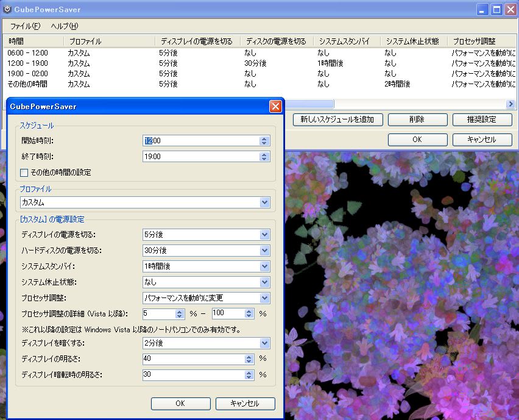Screen dimensions: 519x420
Task: Expand the ディスプレイの電源を切る dropdown
Action: [264, 235]
